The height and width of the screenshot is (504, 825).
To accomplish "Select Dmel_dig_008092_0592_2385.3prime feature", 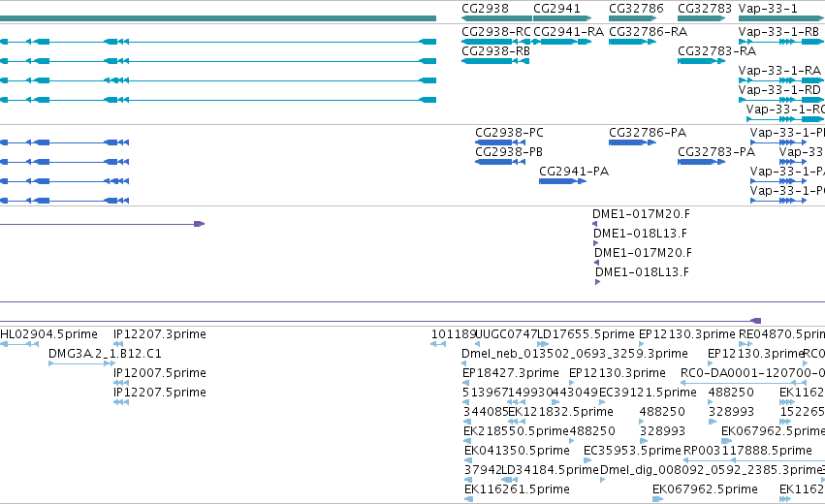I will (x=713, y=470).
